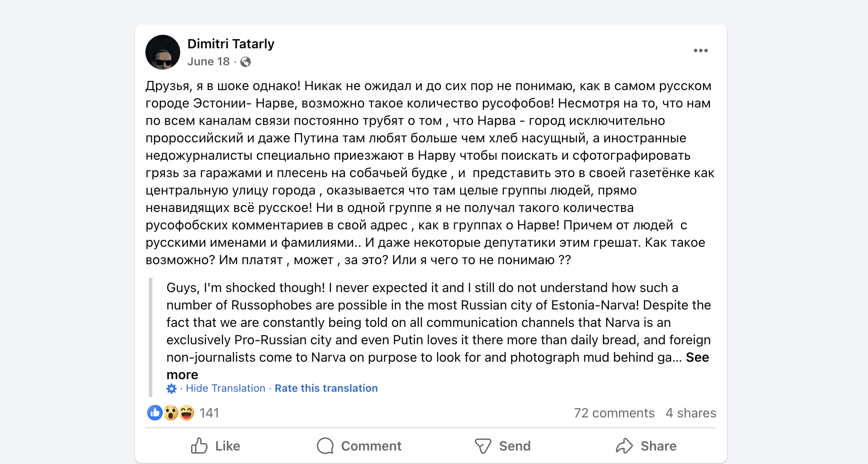
Task: Click Rate this translation link
Action: click(326, 388)
